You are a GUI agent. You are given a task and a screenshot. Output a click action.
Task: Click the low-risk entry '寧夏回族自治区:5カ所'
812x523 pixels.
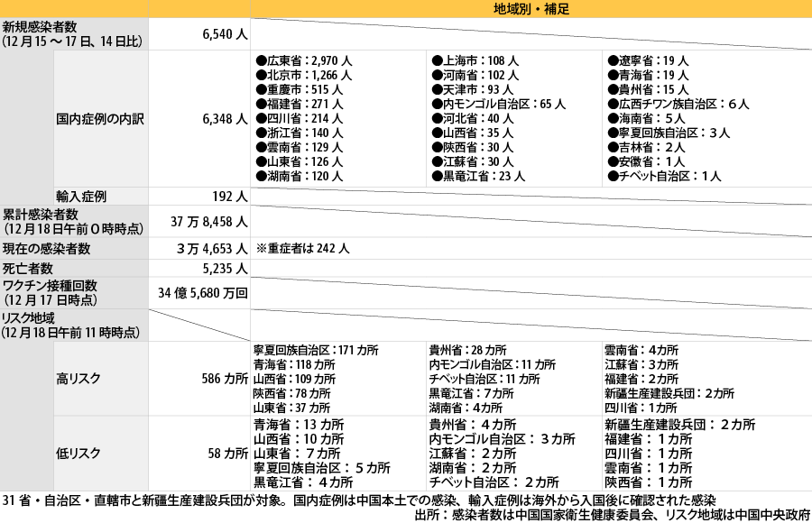click(x=321, y=468)
